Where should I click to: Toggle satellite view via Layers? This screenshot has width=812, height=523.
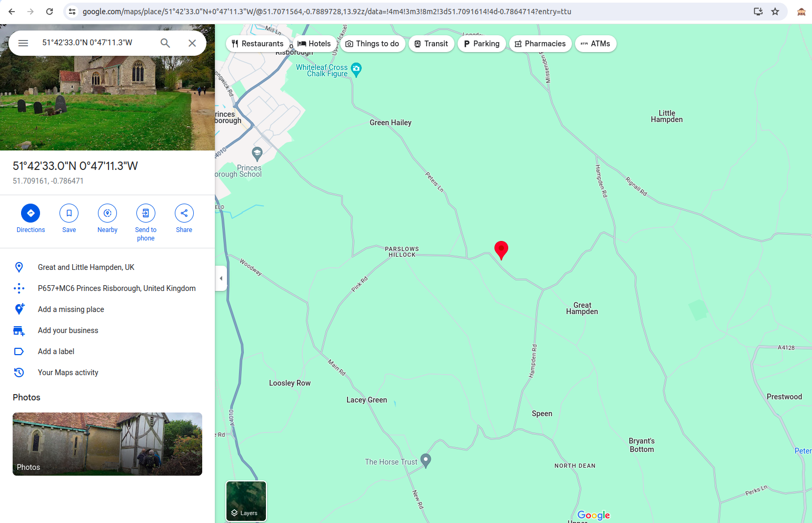246,501
